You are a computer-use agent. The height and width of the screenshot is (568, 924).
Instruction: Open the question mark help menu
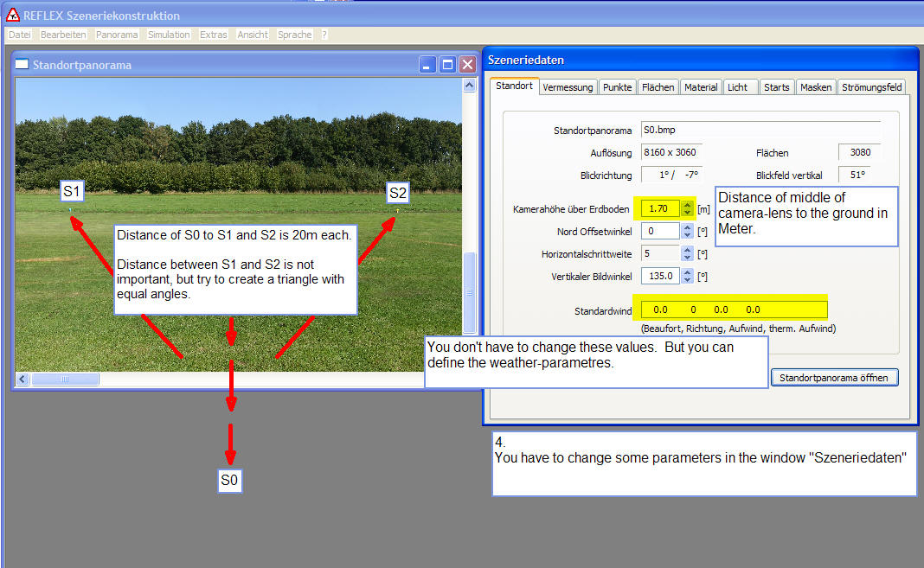[324, 35]
